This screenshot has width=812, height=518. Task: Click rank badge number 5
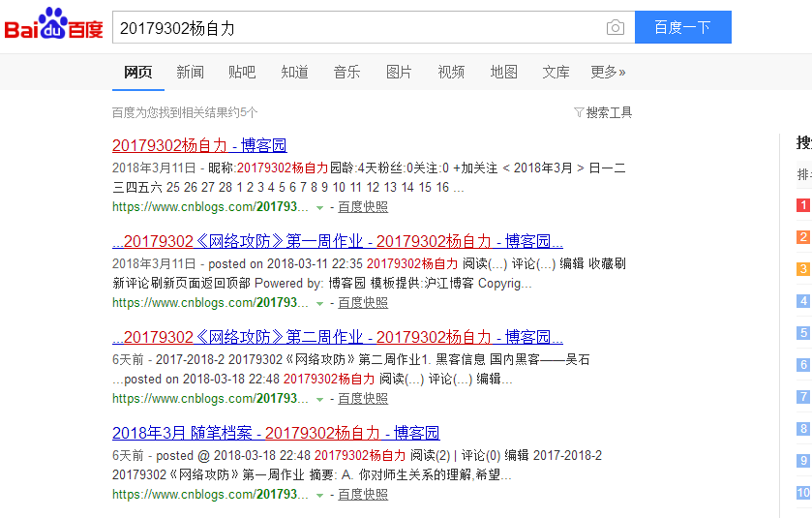click(x=803, y=332)
